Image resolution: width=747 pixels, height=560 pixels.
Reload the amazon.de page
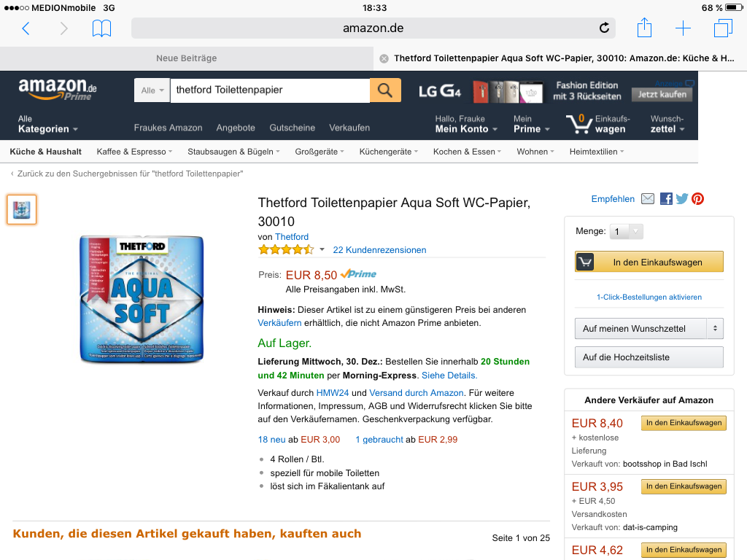(x=604, y=28)
